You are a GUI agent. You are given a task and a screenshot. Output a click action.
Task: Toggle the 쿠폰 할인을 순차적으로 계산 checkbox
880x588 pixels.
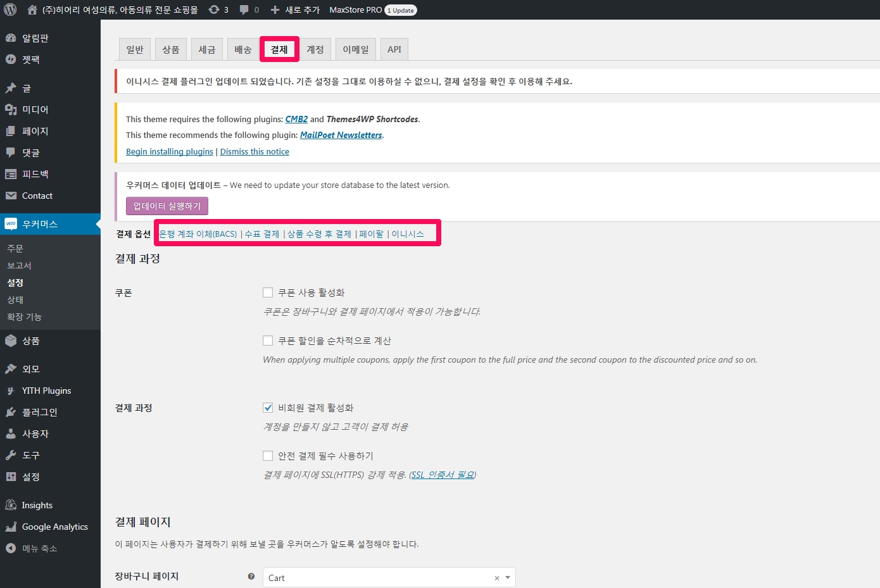268,341
